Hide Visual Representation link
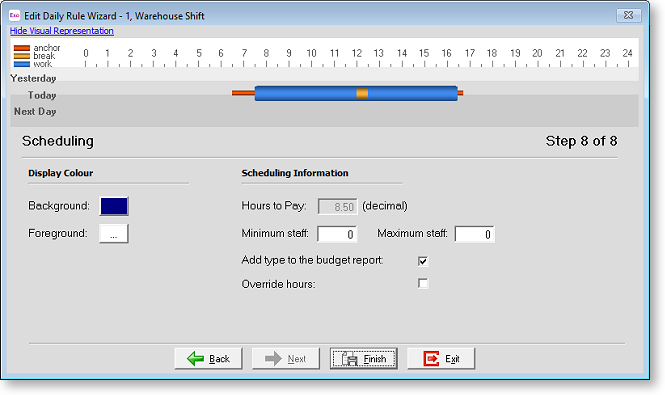The width and height of the screenshot is (665, 395). pos(61,31)
